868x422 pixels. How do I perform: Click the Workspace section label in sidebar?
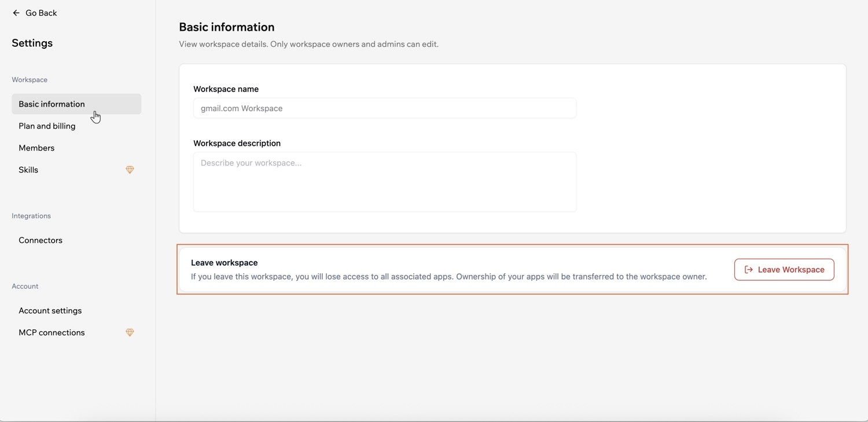(x=30, y=80)
